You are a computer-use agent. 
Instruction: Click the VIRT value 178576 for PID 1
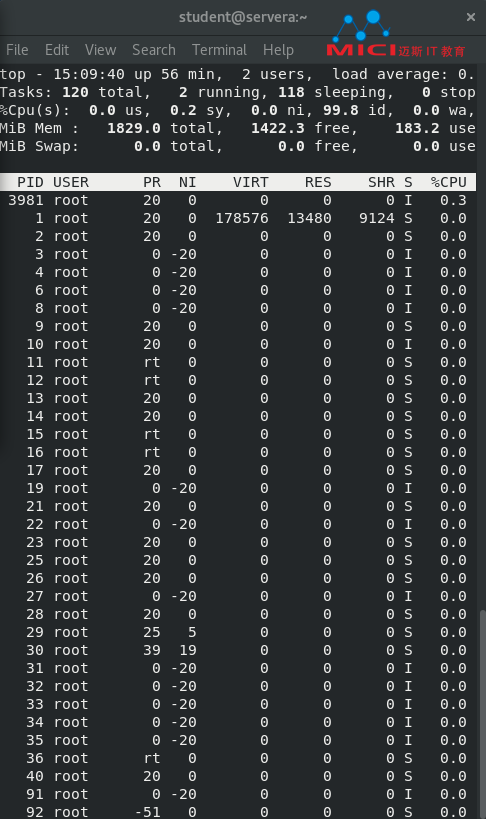tap(241, 218)
